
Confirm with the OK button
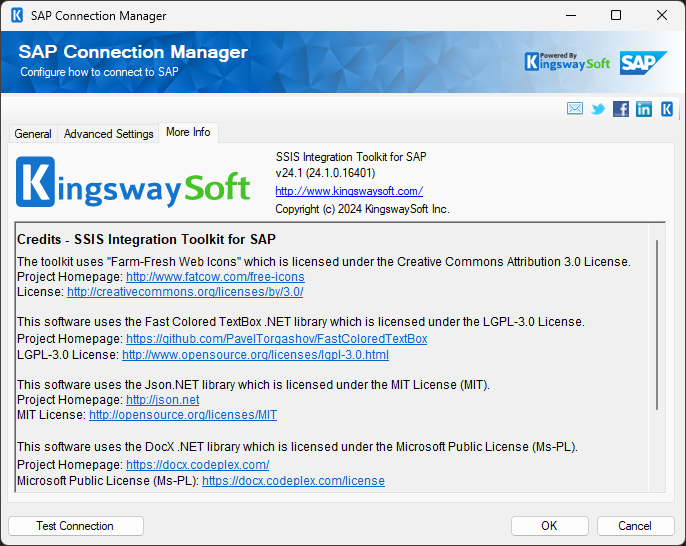tap(549, 526)
